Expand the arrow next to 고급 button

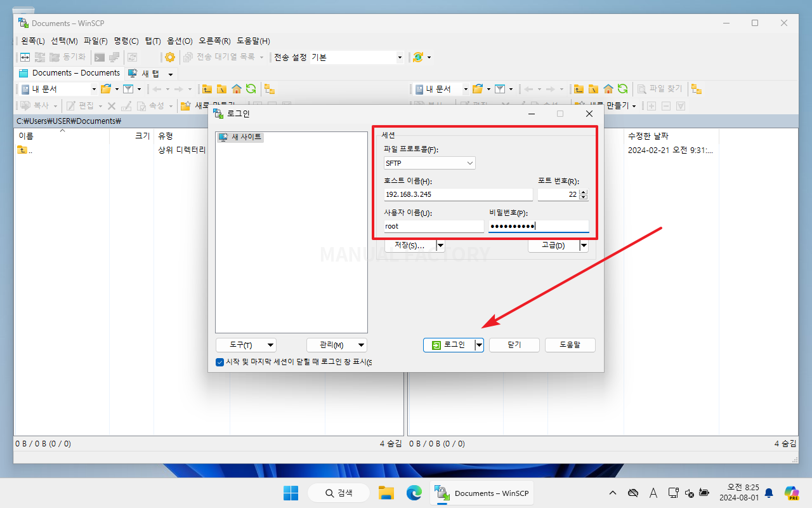tap(584, 245)
